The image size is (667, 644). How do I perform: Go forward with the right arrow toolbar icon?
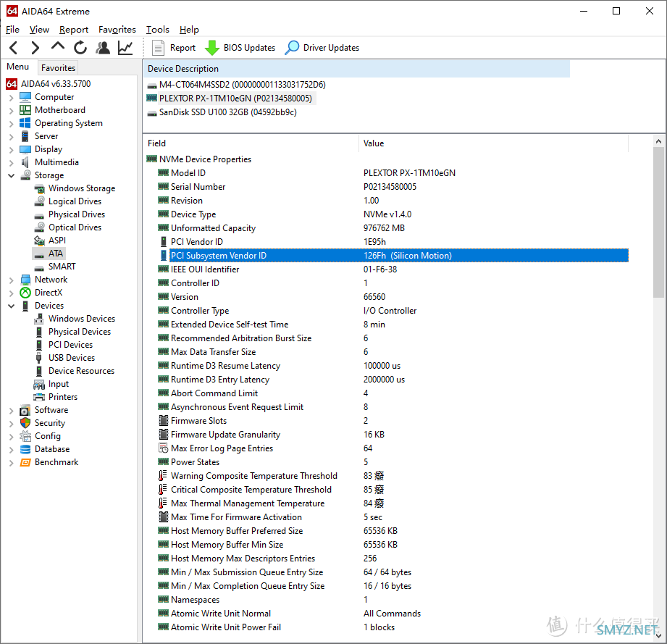pyautogui.click(x=35, y=48)
